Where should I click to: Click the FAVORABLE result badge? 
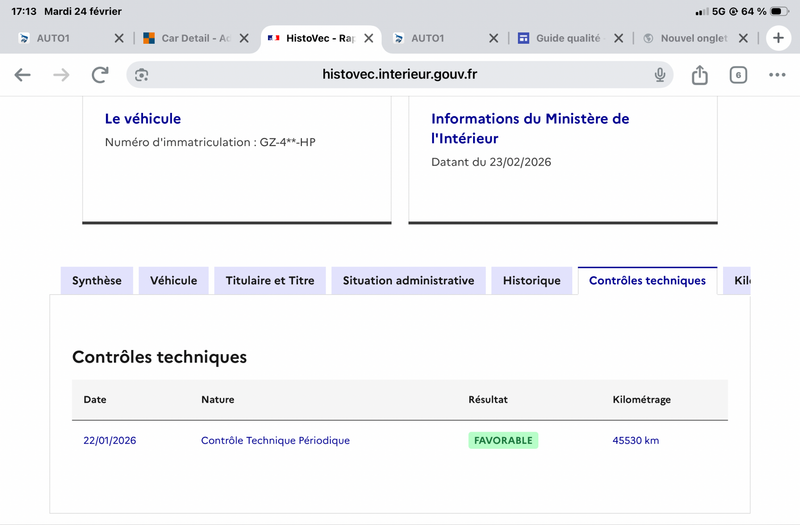pyautogui.click(x=503, y=440)
